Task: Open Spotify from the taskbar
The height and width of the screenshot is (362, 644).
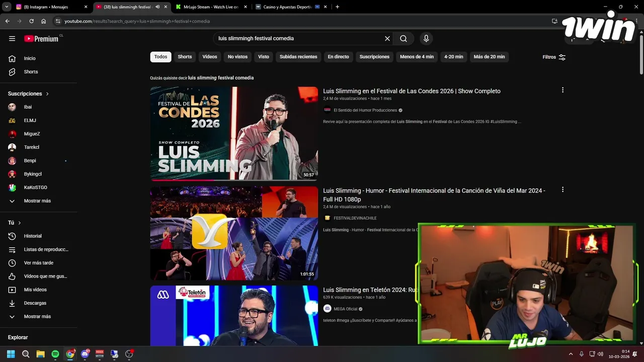Action: (x=55, y=354)
